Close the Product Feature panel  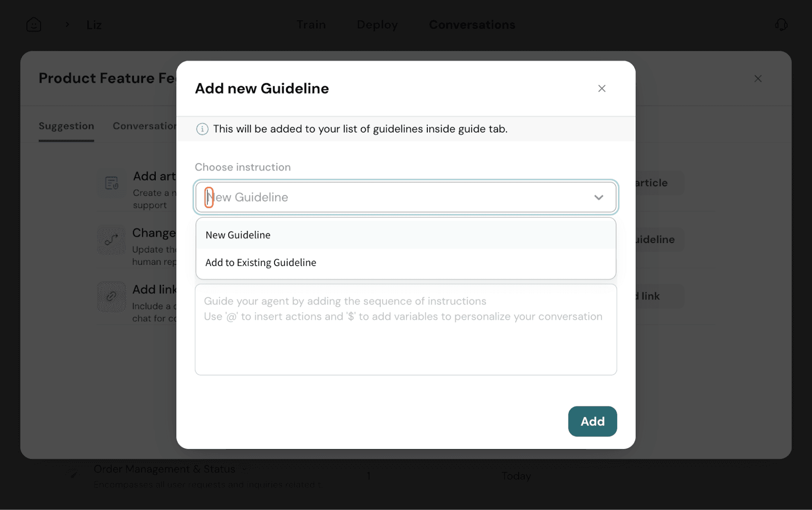pos(758,79)
